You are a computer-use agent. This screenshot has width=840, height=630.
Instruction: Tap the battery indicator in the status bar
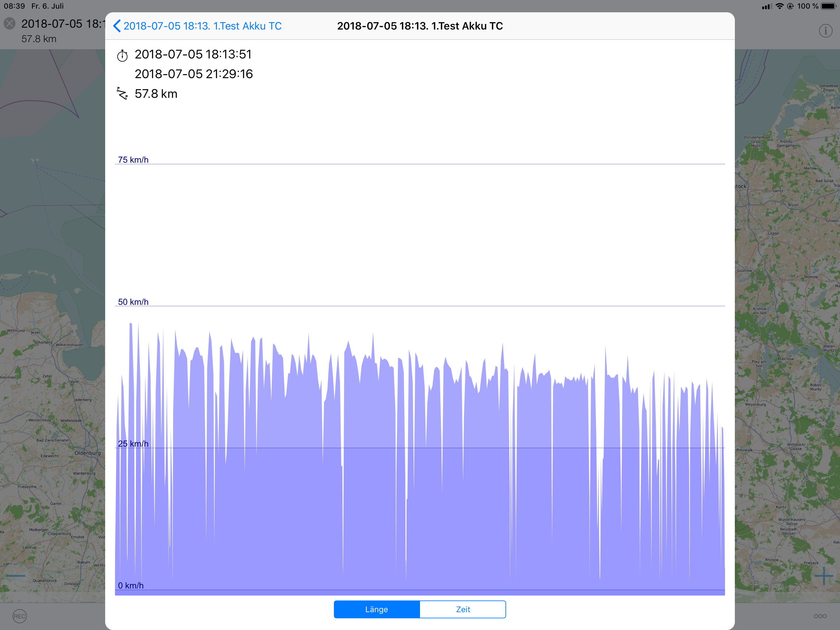(x=828, y=6)
